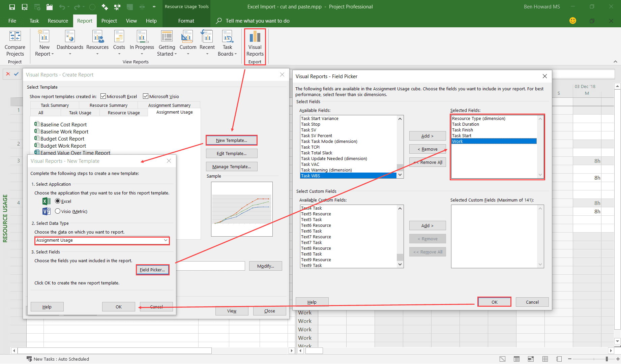Click the Task Usage view icon in status bar
This screenshot has height=364, width=621.
point(516,359)
